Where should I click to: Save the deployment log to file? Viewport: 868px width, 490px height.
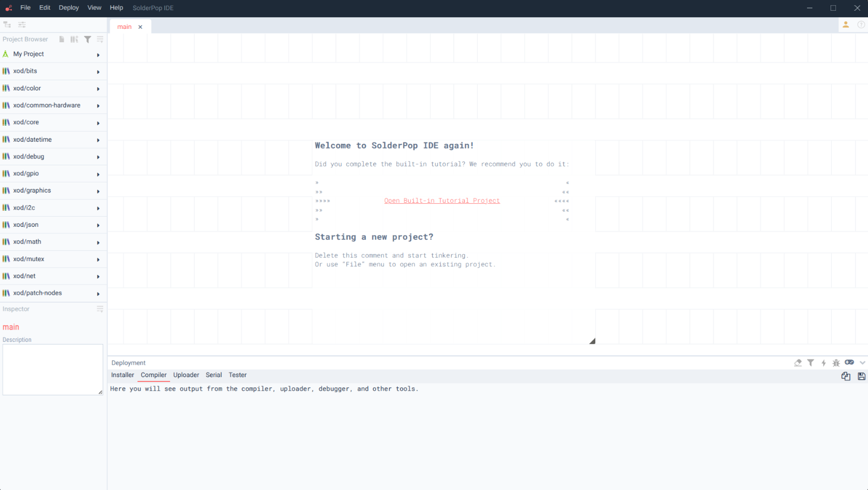[862, 376]
